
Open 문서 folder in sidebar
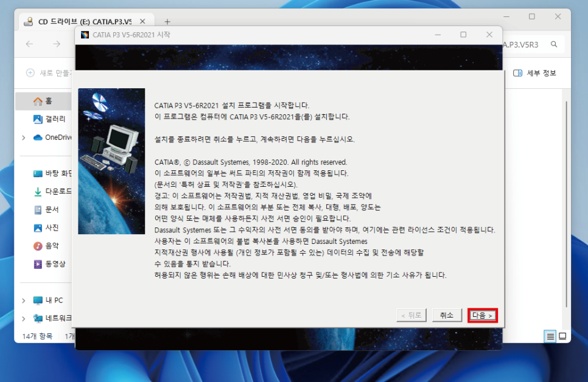(46, 210)
